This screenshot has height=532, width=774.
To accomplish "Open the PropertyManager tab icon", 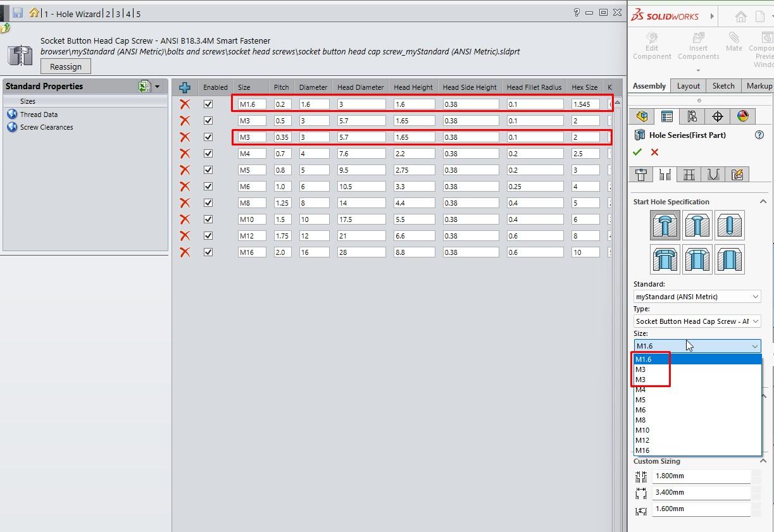I will pyautogui.click(x=666, y=116).
